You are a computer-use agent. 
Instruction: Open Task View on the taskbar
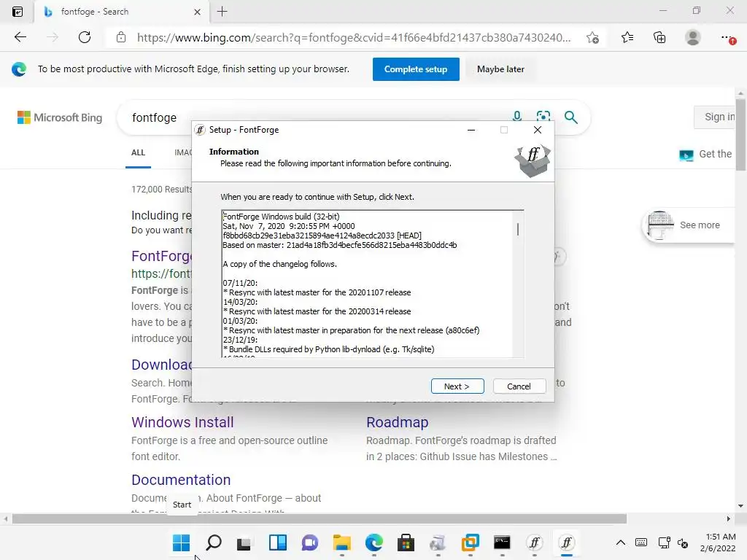[245, 542]
